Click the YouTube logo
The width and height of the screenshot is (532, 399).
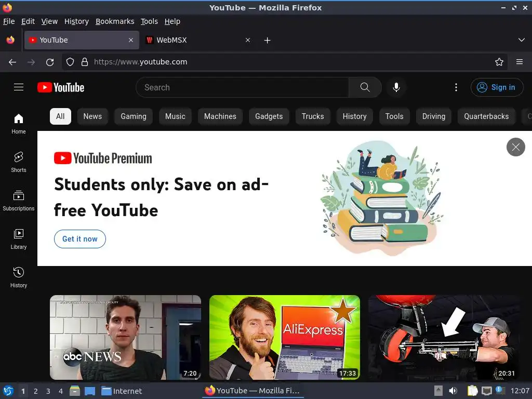[61, 87]
